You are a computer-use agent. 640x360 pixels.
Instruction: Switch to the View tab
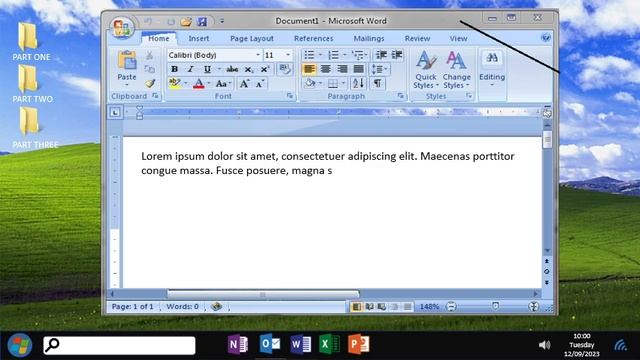tap(458, 38)
